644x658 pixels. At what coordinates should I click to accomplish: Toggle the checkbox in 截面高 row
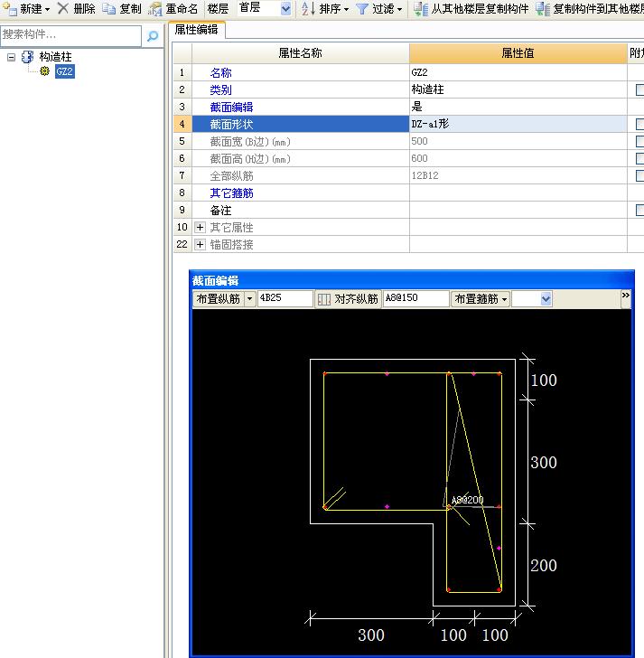[x=639, y=158]
